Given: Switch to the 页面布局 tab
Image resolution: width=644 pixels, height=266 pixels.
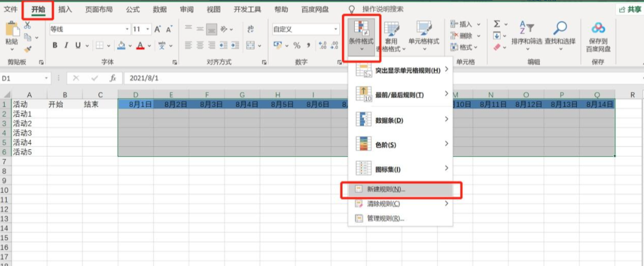Looking at the screenshot, I should (99, 9).
